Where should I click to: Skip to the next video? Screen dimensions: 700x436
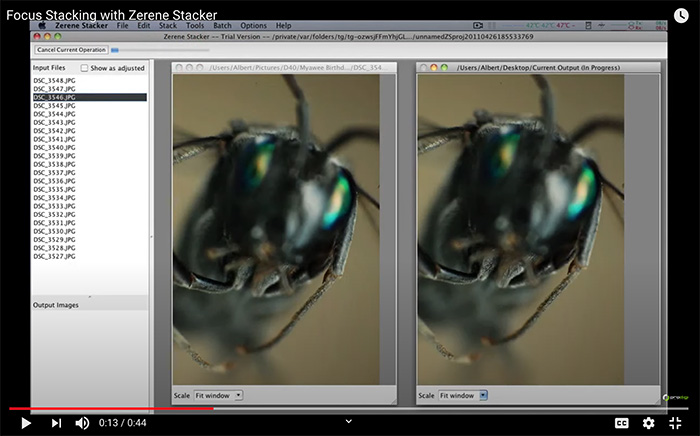pos(56,423)
